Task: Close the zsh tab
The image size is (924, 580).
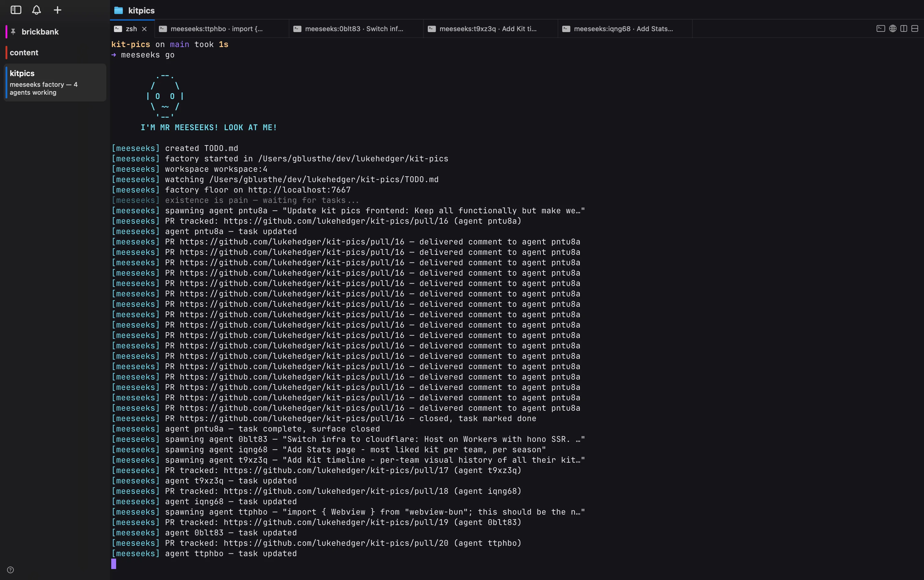Action: pos(144,29)
